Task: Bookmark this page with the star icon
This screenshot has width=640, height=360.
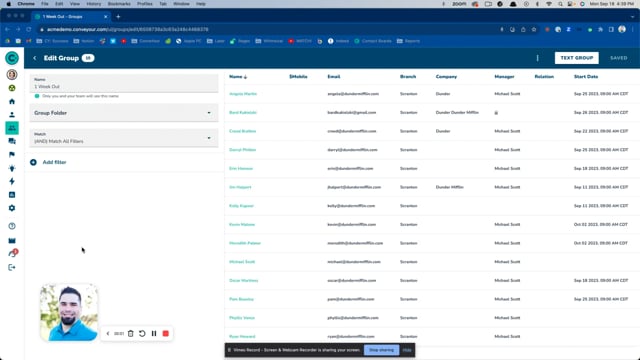Action: click(534, 29)
